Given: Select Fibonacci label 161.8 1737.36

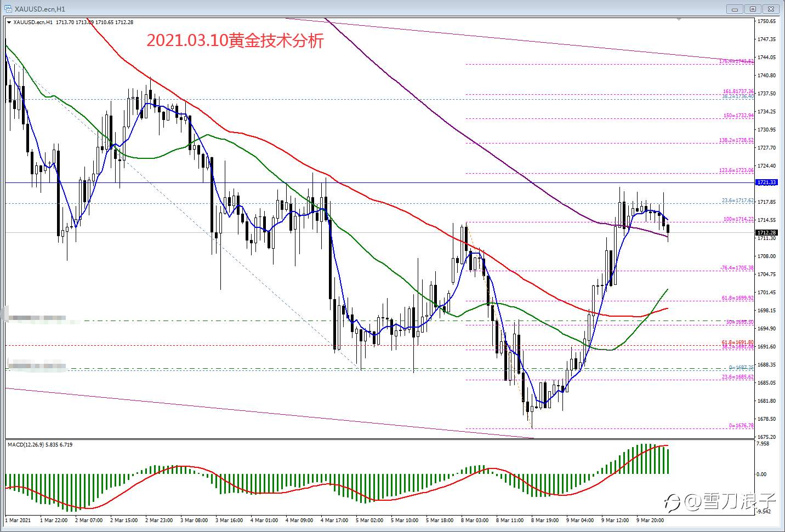Looking at the screenshot, I should [738, 91].
